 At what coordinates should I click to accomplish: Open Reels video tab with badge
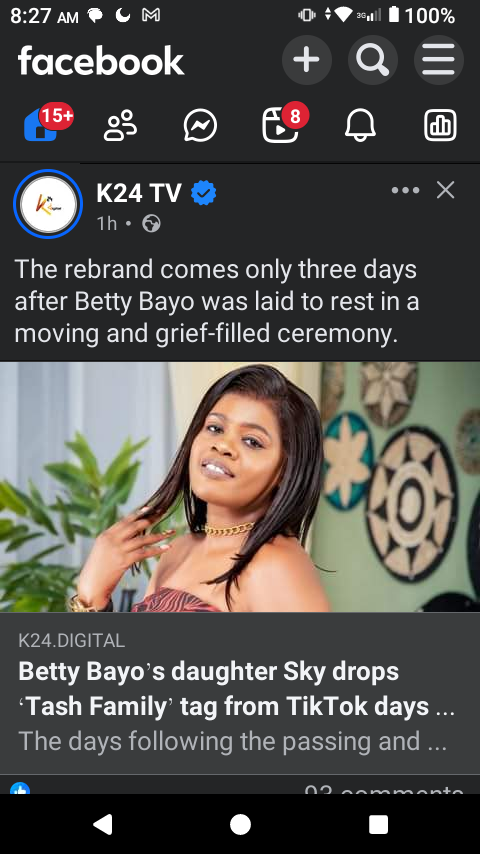coord(283,123)
